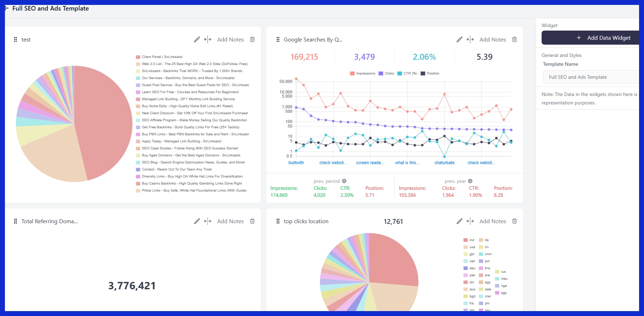Screen dimensions: 644x316
Task: Click drag handle of Total Referring Domains widget
Action: coord(15,221)
